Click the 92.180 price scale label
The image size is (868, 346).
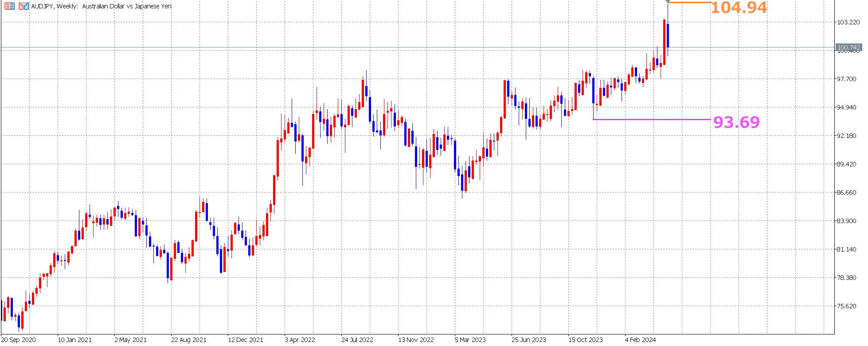tap(846, 136)
